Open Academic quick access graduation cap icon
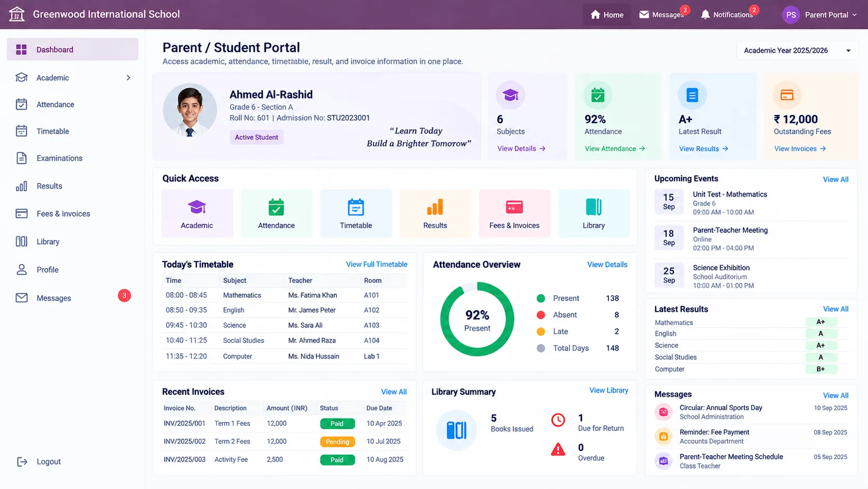Screen dimensions: 868x489 click(x=197, y=207)
